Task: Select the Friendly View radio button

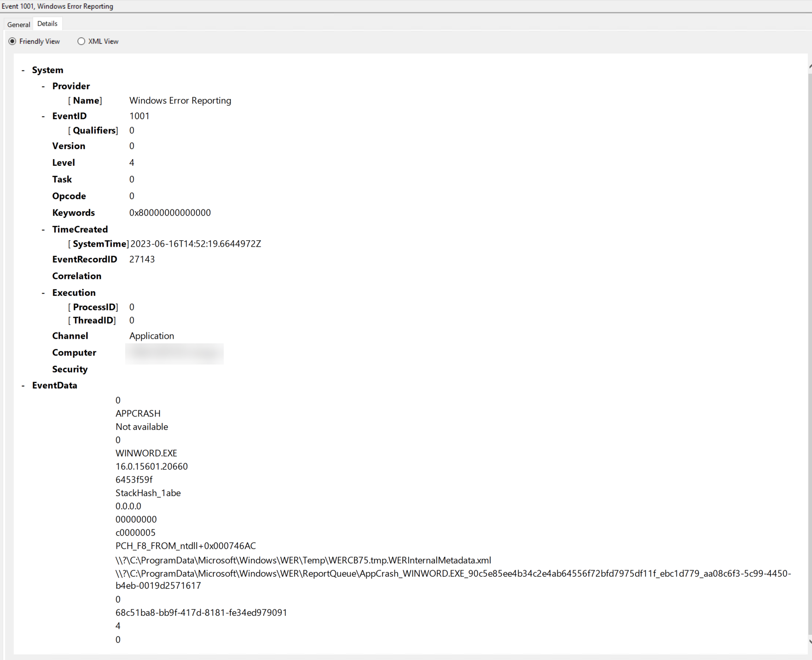Action: pyautogui.click(x=12, y=41)
